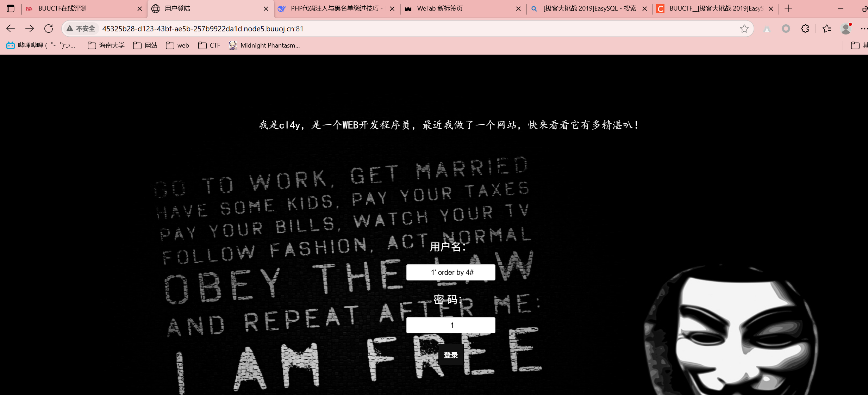The width and height of the screenshot is (868, 395).
Task: Expand the CTF bookmarks folder
Action: click(x=209, y=45)
